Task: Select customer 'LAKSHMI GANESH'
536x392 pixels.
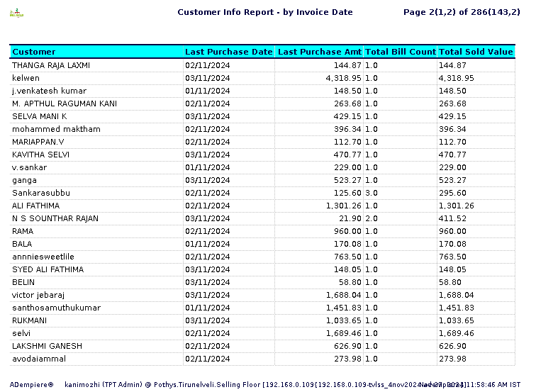Action: coord(48,346)
